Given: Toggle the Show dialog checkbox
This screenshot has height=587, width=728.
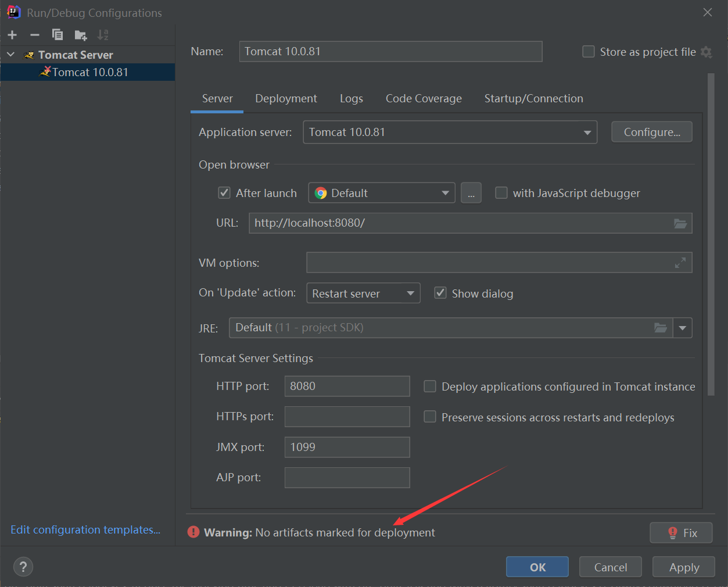Looking at the screenshot, I should point(440,293).
